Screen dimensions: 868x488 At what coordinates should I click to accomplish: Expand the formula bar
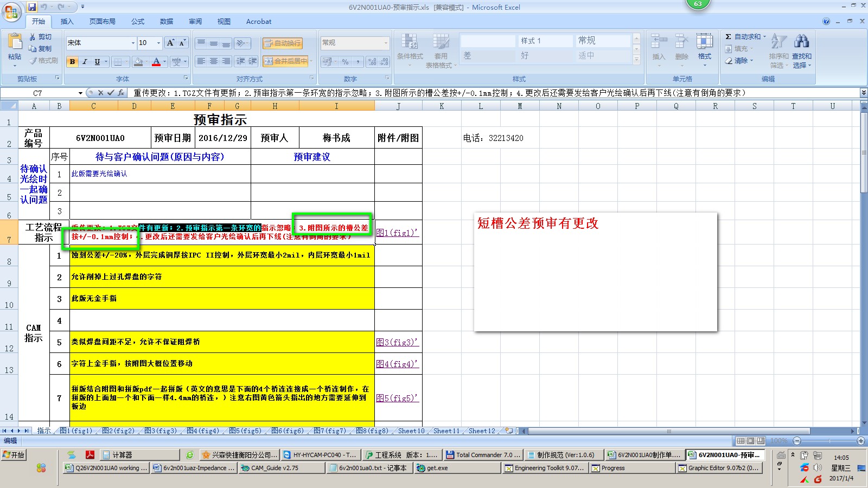click(863, 93)
